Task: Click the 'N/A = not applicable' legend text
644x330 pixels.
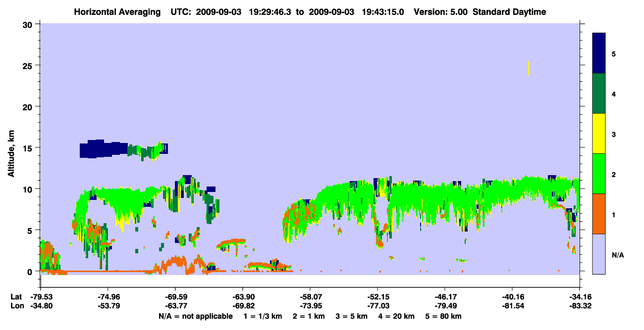Action: 195,316
